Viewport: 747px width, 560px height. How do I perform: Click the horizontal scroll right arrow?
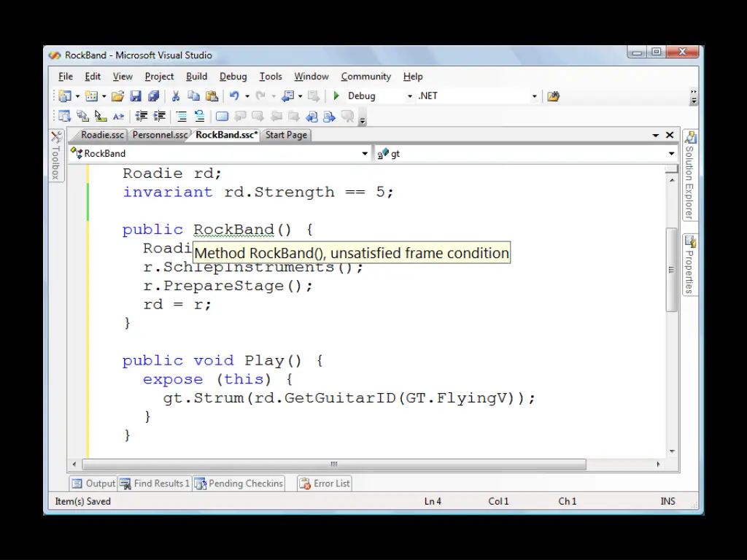pos(658,464)
